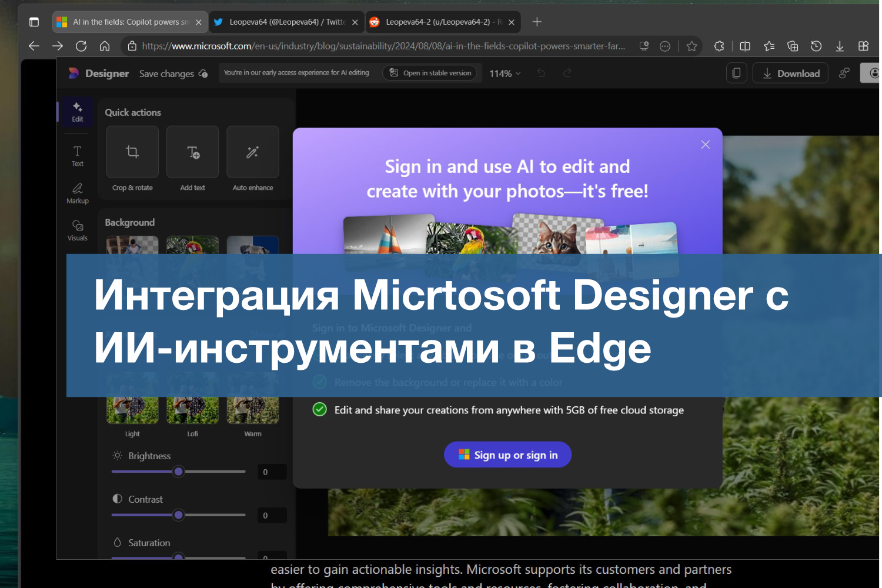This screenshot has height=588, width=882.
Task: Copy the image using Designer's copy icon
Action: pos(736,73)
